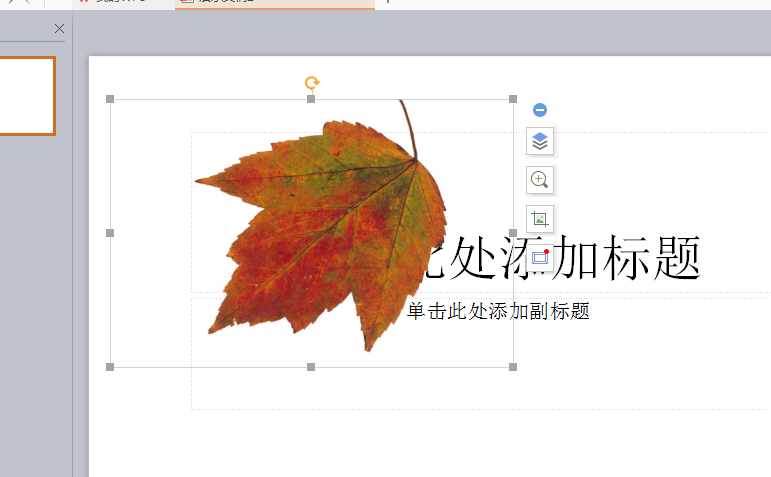Select the slide thumbnail in the left panel

pyautogui.click(x=26, y=96)
